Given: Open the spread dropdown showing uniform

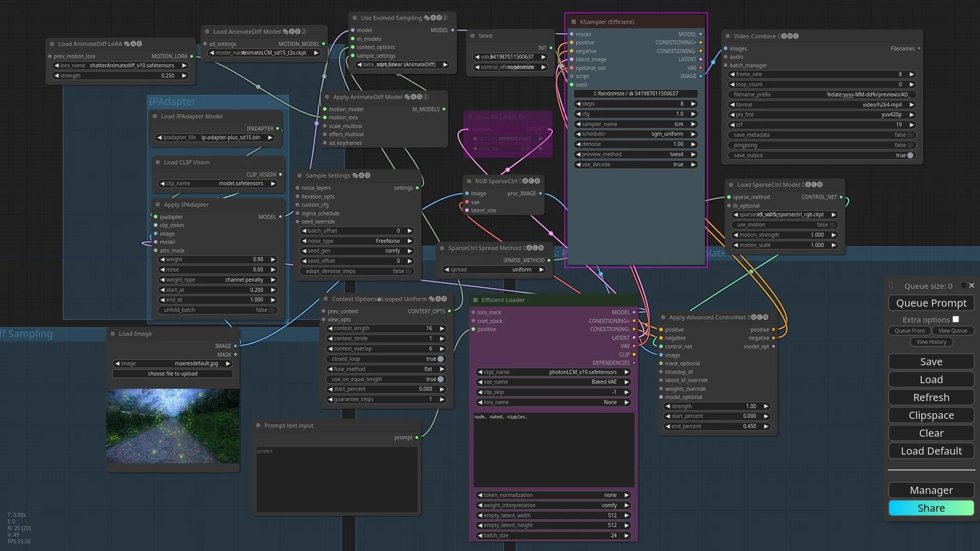Looking at the screenshot, I should click(494, 270).
